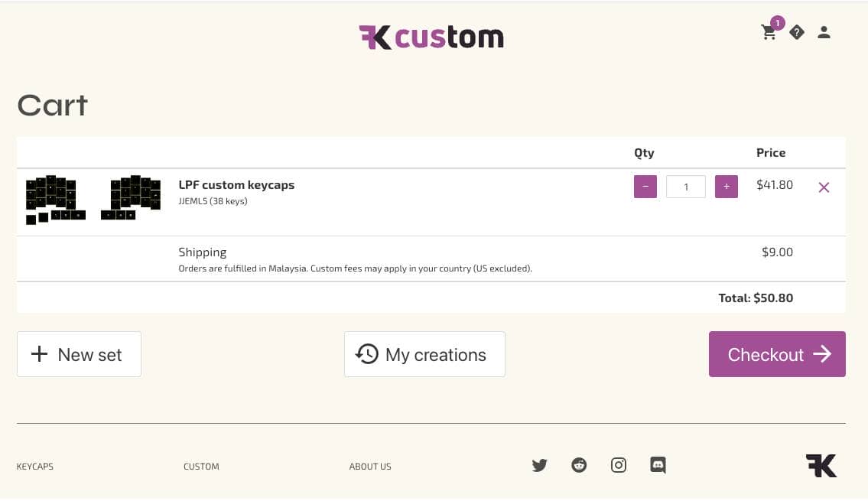The height and width of the screenshot is (501, 868).
Task: Remove LPF custom keycaps from cart
Action: 824,187
